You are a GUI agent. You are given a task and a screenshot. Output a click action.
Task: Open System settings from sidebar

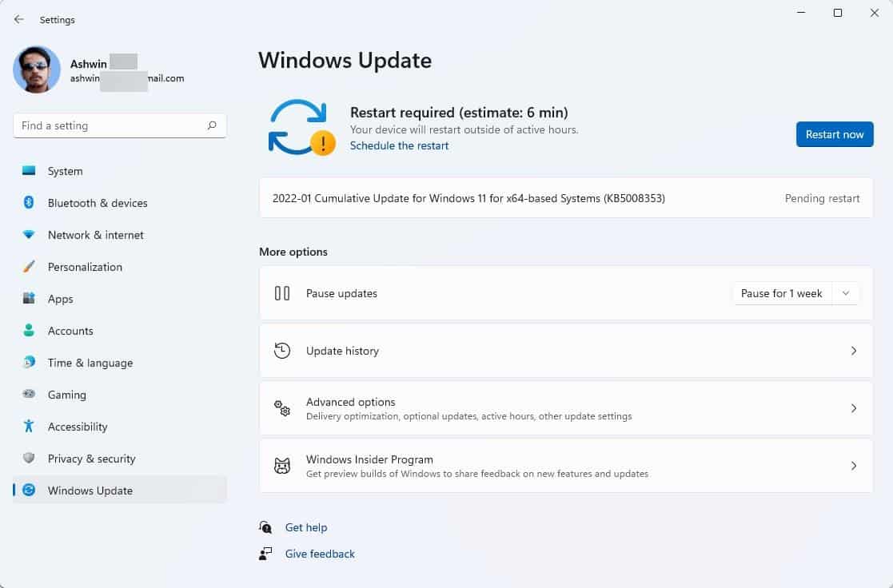[64, 170]
